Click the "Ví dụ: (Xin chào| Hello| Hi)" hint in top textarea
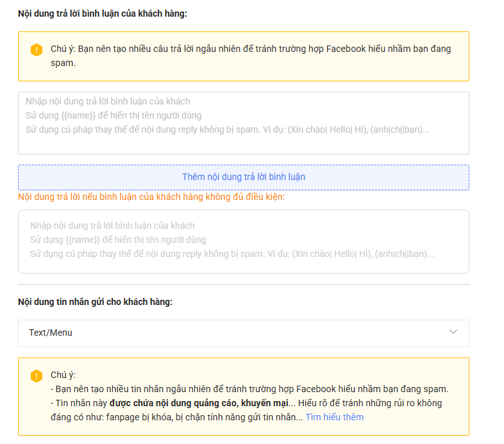The image size is (504, 444). [326, 129]
